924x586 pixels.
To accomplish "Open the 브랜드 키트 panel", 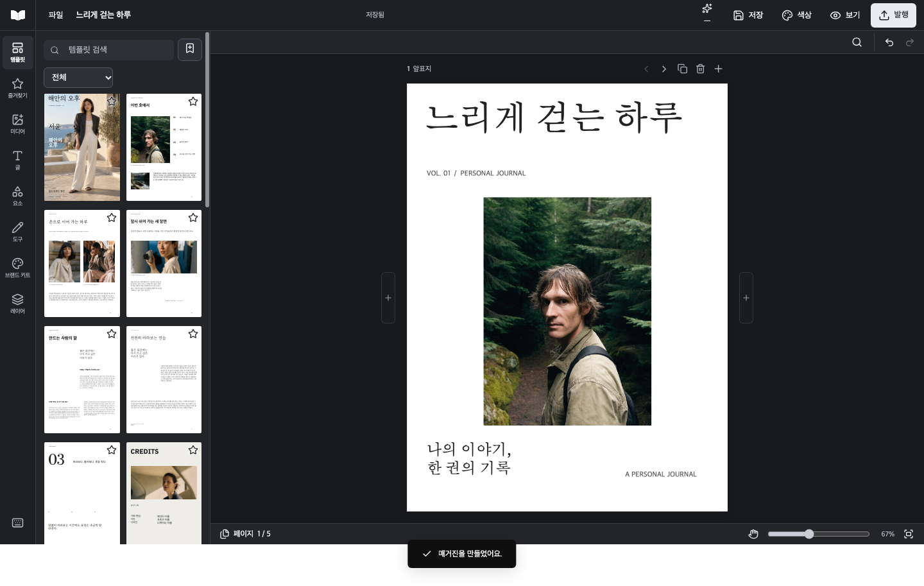I will tap(18, 268).
